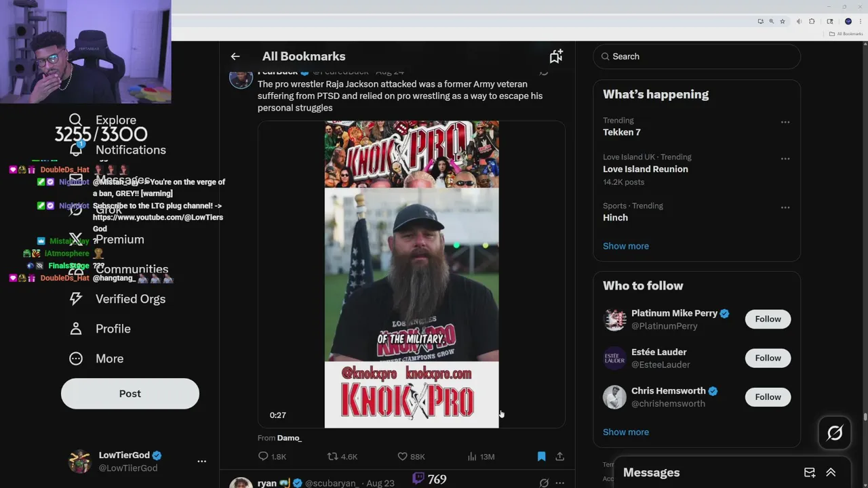
Task: Expand the Messages drawer
Action: [831, 472]
